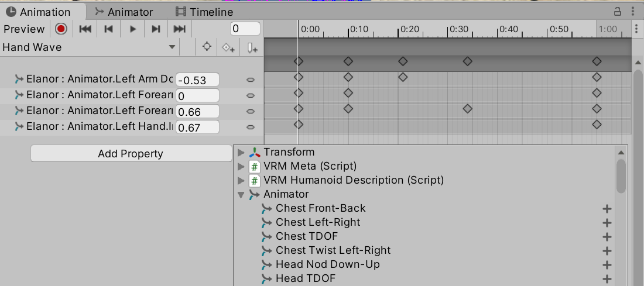Add the Chest Front-Back property
This screenshot has height=286, width=644.
[x=607, y=209]
